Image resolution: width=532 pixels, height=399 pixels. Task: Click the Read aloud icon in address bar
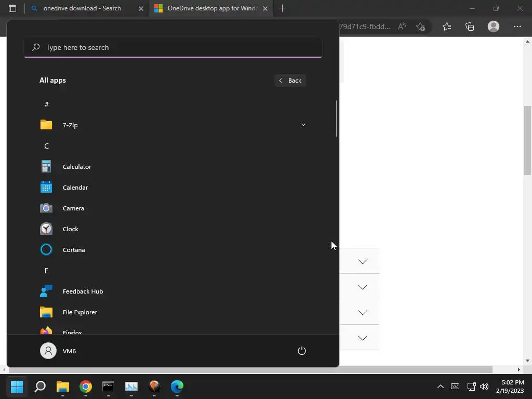point(402,26)
